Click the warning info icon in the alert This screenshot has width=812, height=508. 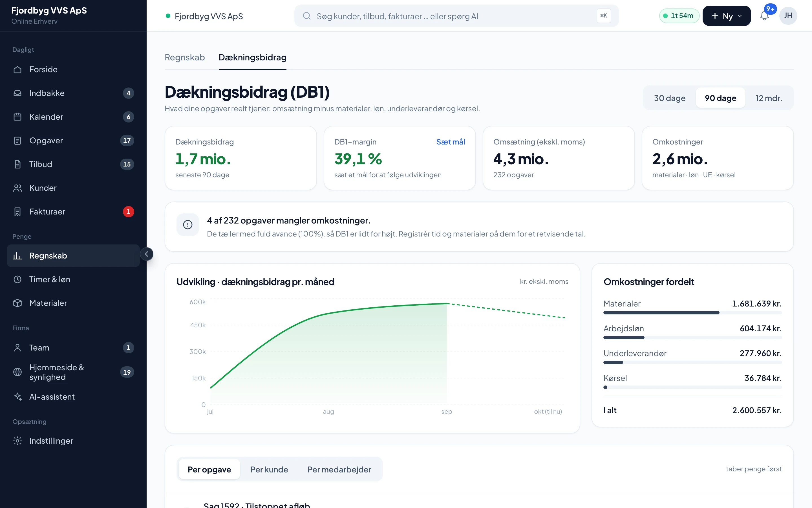(188, 225)
